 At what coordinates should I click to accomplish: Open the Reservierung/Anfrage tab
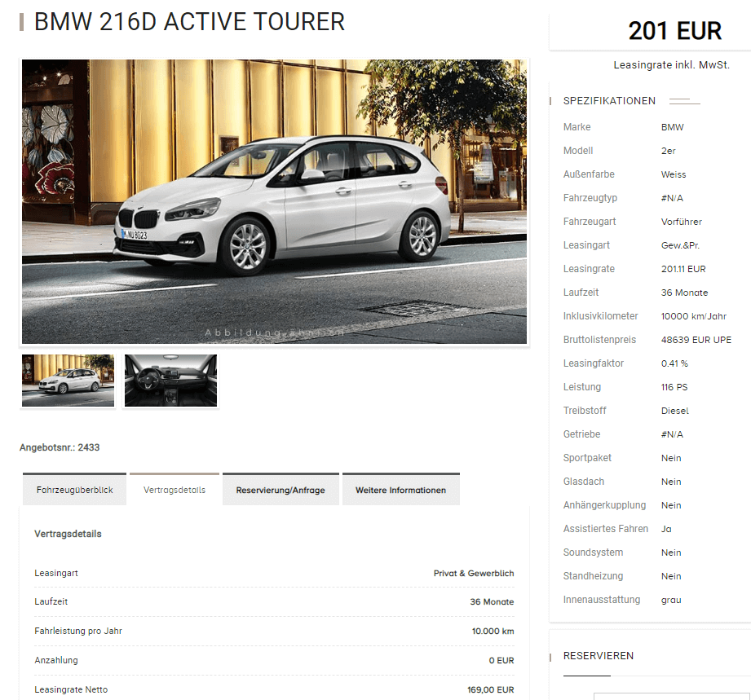click(281, 489)
